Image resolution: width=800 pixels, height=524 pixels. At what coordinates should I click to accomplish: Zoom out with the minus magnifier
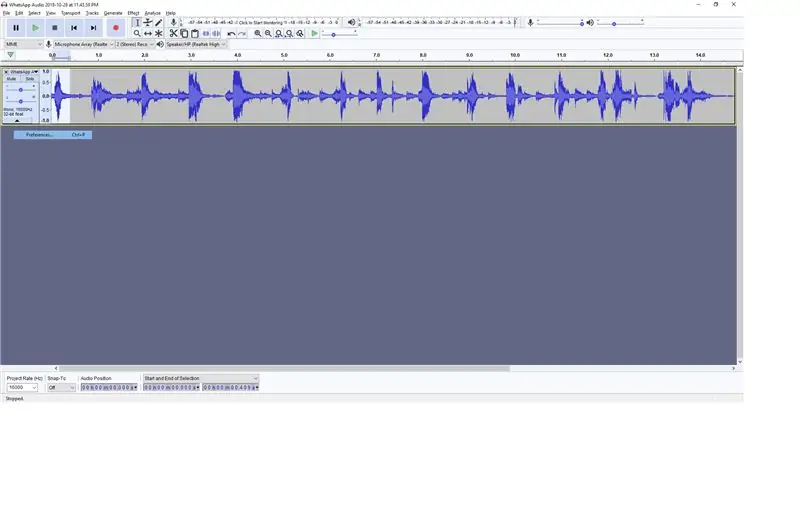pos(268,34)
